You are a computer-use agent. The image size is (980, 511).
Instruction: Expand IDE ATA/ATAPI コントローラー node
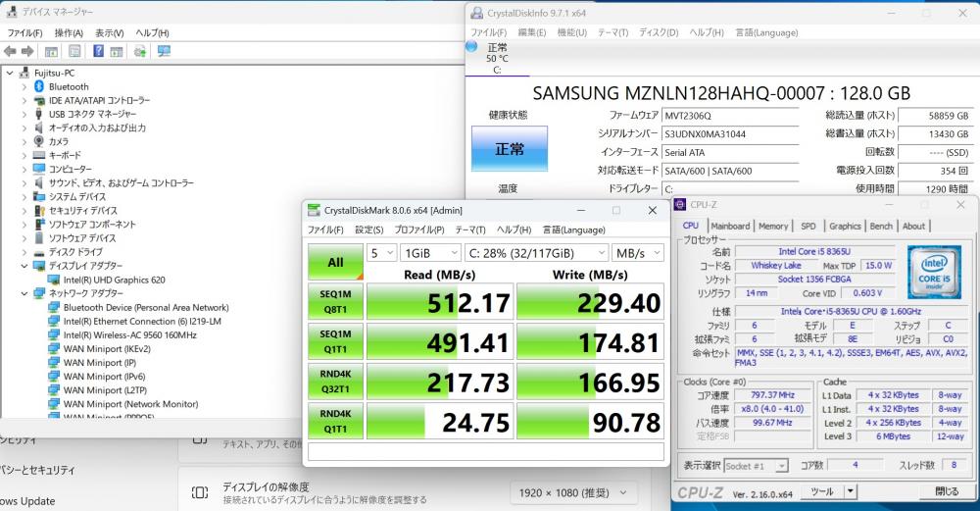tap(24, 100)
